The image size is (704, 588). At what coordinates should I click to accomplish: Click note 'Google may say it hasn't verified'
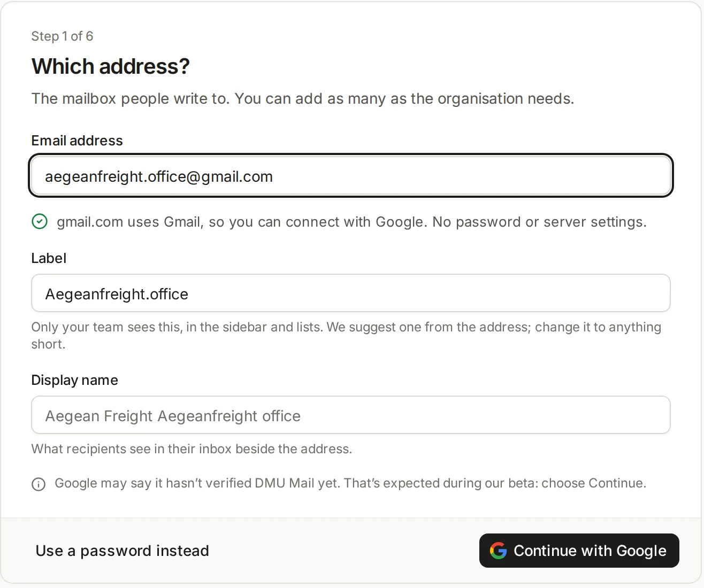point(154,483)
